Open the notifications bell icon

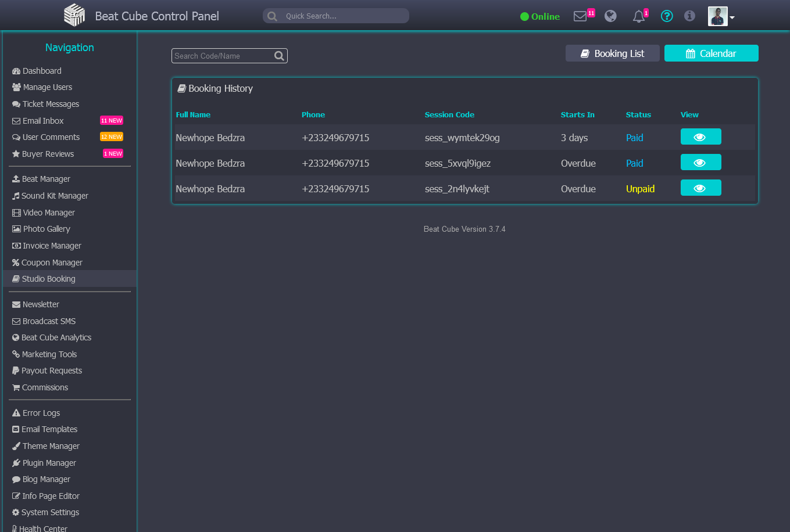(639, 16)
